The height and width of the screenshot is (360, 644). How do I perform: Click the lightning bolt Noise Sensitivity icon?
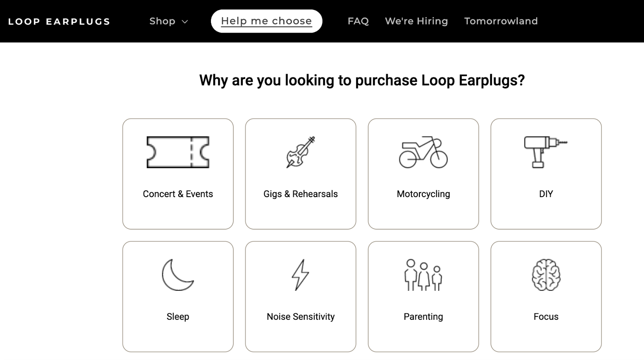point(300,275)
